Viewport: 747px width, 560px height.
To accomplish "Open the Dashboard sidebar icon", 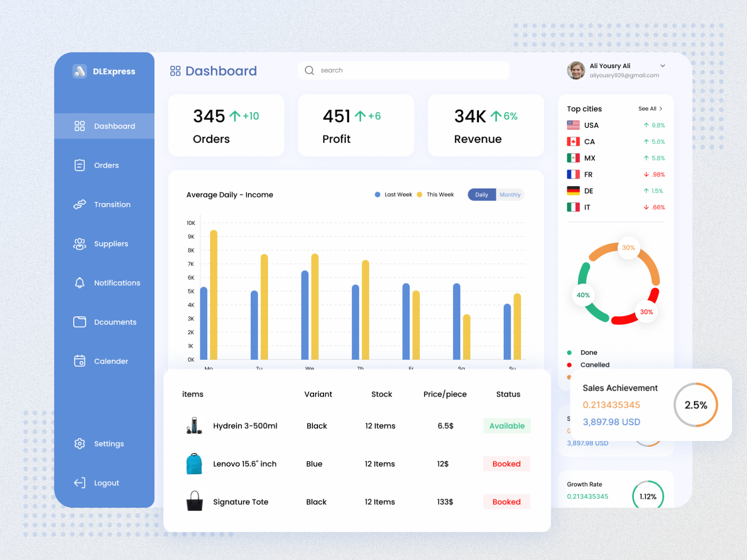I will pos(79,126).
